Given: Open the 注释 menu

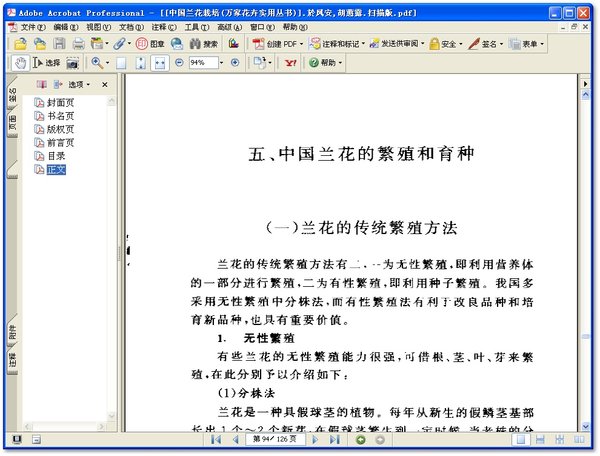Looking at the screenshot, I should click(x=164, y=27).
